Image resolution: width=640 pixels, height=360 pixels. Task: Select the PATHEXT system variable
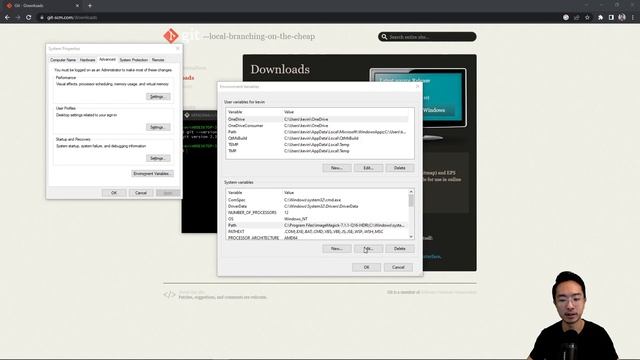click(317, 231)
